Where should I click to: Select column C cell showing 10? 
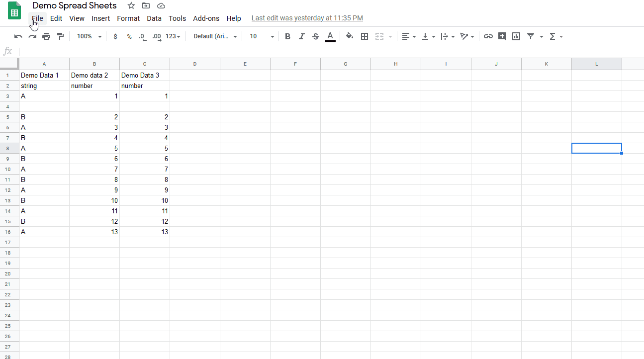[145, 200]
